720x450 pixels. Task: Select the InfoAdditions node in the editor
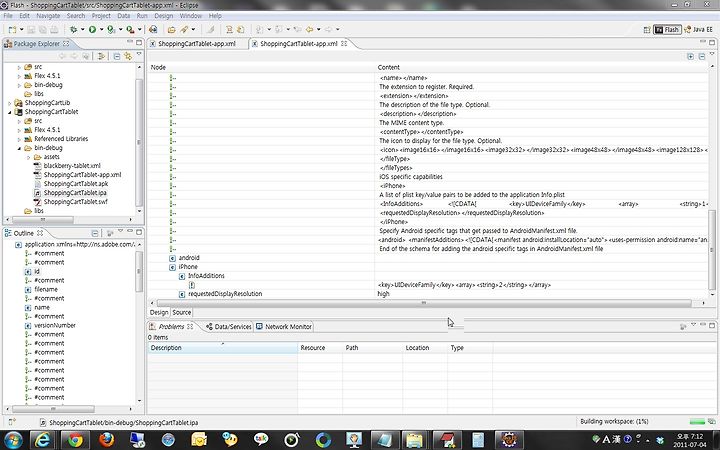(206, 276)
